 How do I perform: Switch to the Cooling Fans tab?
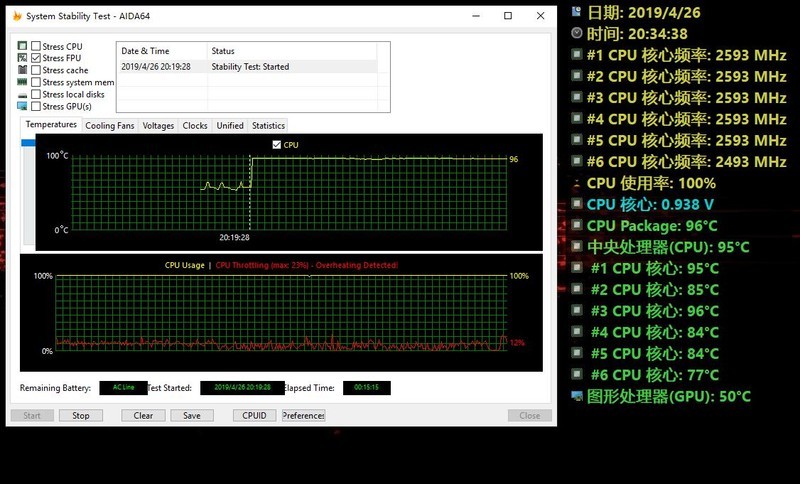coord(109,126)
